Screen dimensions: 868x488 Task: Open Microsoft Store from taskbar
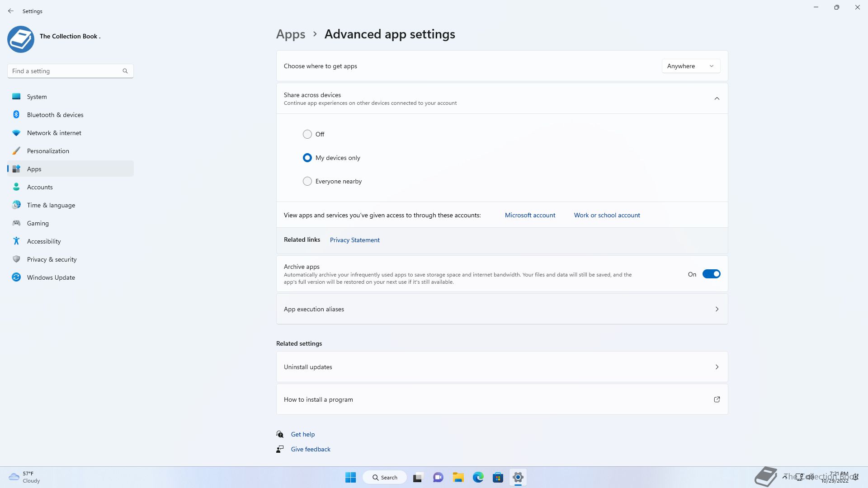coord(498,477)
